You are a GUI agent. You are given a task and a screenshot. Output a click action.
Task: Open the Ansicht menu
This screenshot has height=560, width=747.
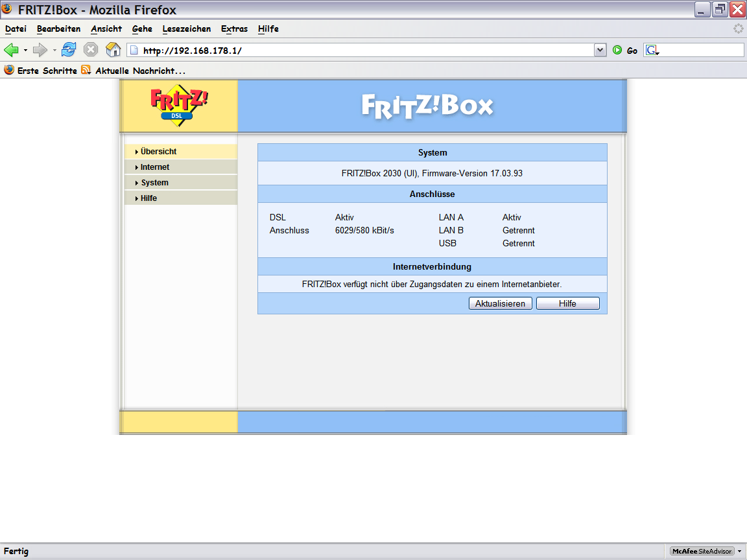click(x=106, y=29)
